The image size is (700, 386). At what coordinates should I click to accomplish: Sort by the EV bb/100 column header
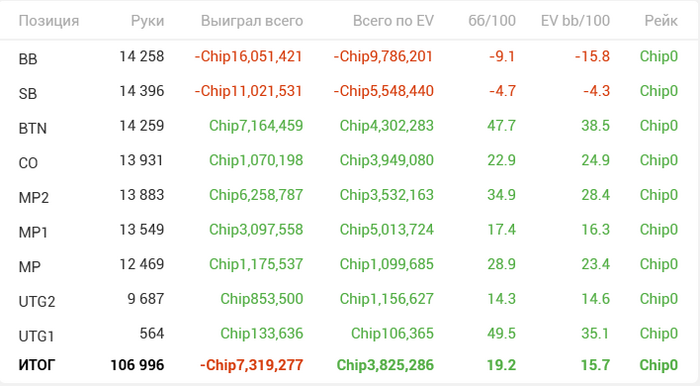click(x=575, y=21)
